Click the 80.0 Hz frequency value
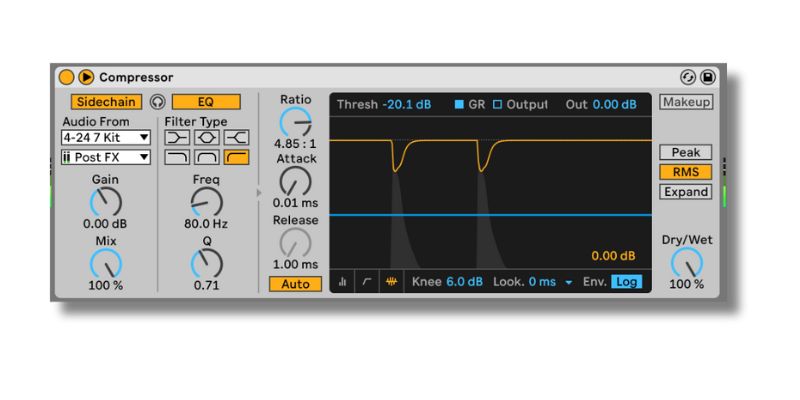Screen dimensions: 800x400 206,223
